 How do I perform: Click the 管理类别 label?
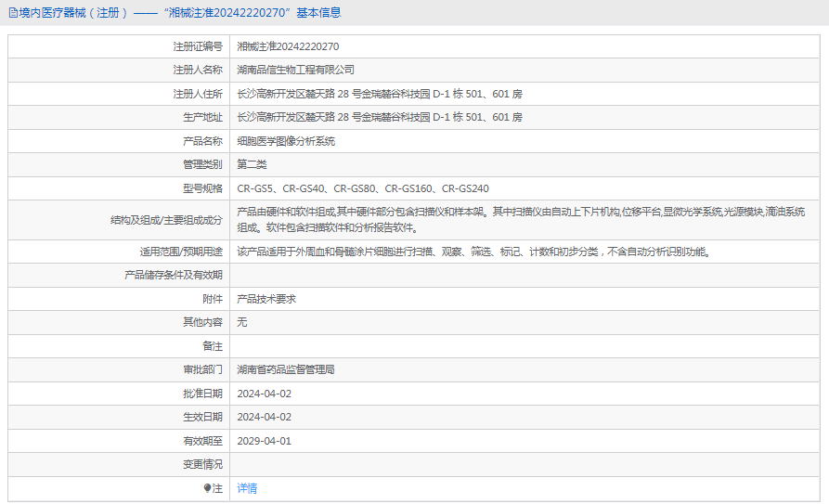coord(203,164)
